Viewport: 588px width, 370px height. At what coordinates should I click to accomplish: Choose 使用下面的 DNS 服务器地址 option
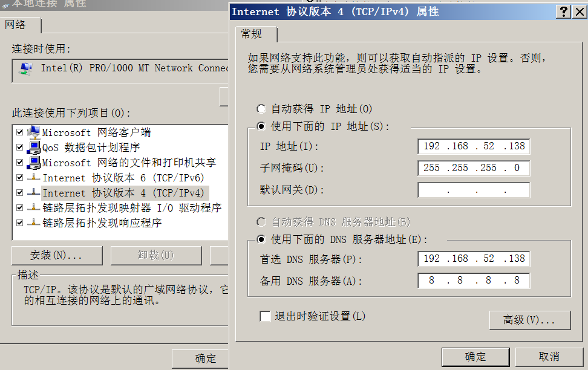[x=261, y=239]
